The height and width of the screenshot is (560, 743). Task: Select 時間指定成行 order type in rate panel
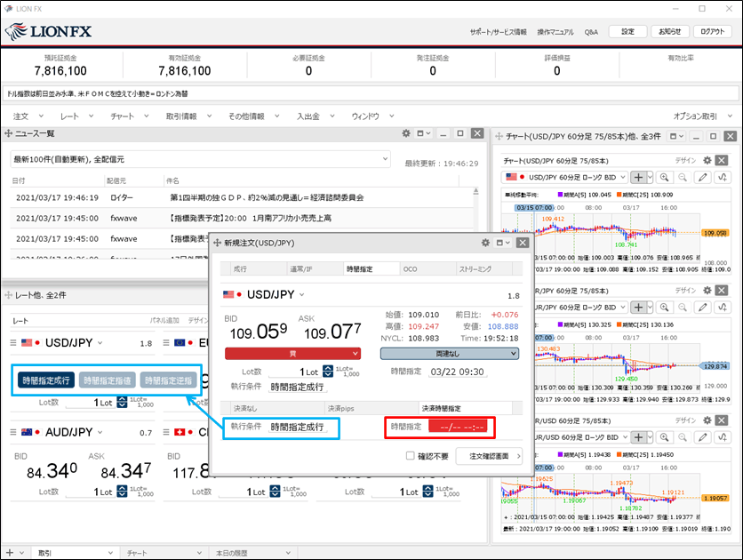tap(46, 380)
